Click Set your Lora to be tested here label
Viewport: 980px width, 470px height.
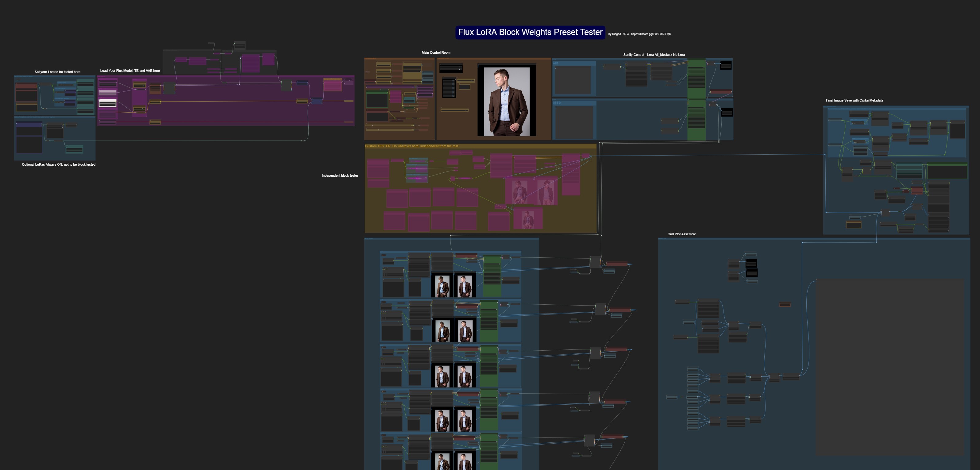57,72
